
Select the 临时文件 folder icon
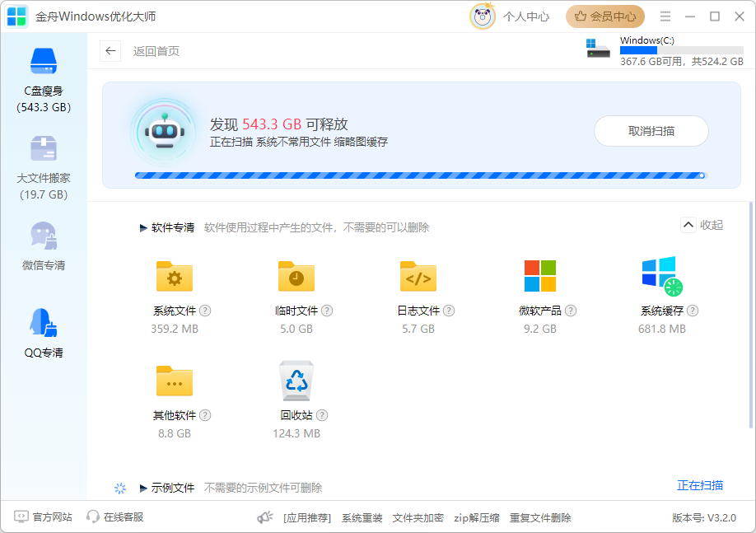pyautogui.click(x=296, y=276)
